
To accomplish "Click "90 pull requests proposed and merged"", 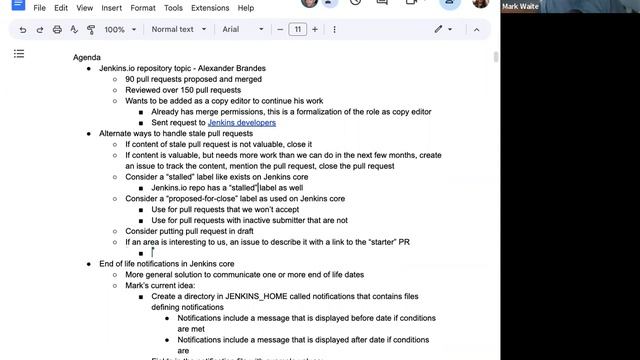I will click(x=193, y=79).
